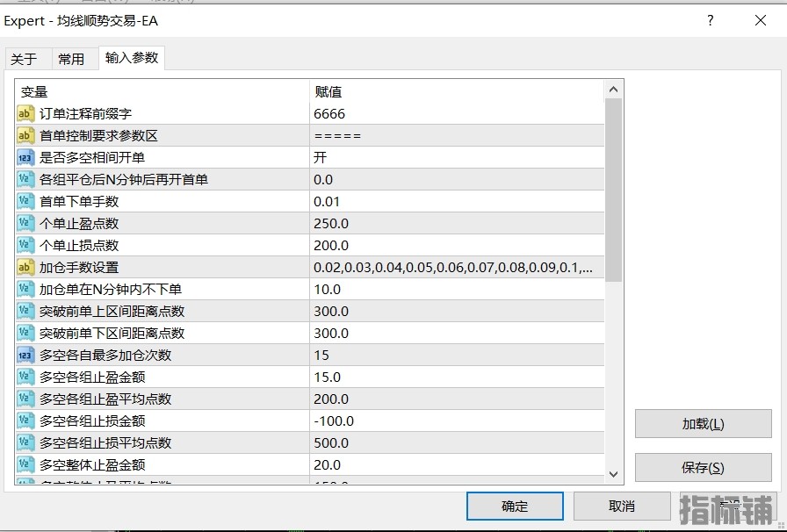Click the double icon beside 多空各组止损平均点数
Viewport: 787px width, 532px height.
[25, 443]
